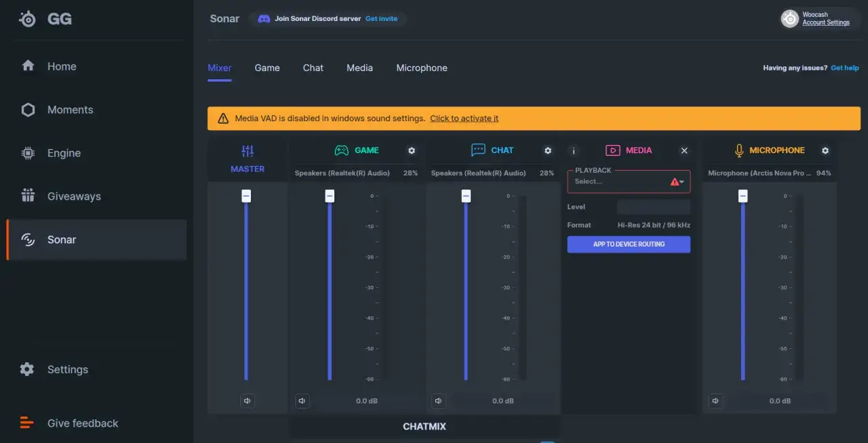Switch to the Mixer tab
868x443 pixels.
pos(220,68)
